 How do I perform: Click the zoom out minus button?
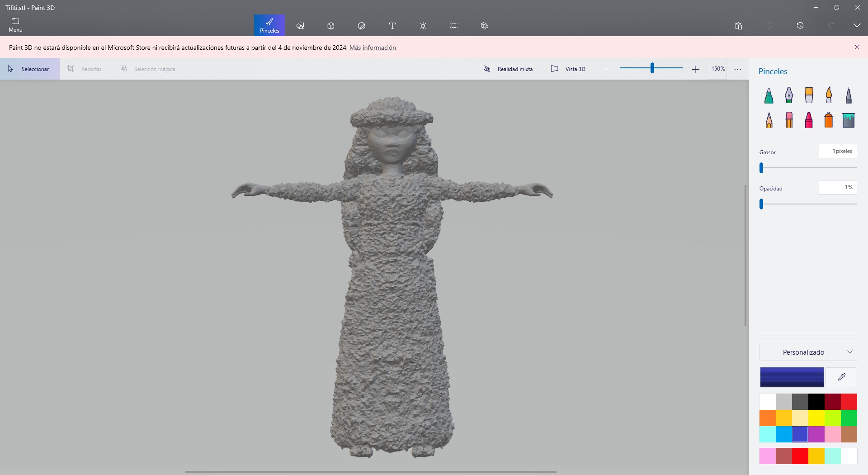[607, 69]
